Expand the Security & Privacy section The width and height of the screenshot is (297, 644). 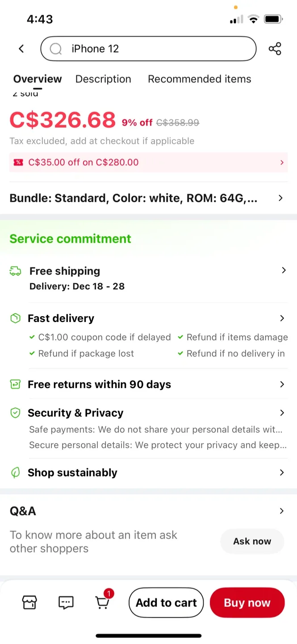click(x=282, y=413)
